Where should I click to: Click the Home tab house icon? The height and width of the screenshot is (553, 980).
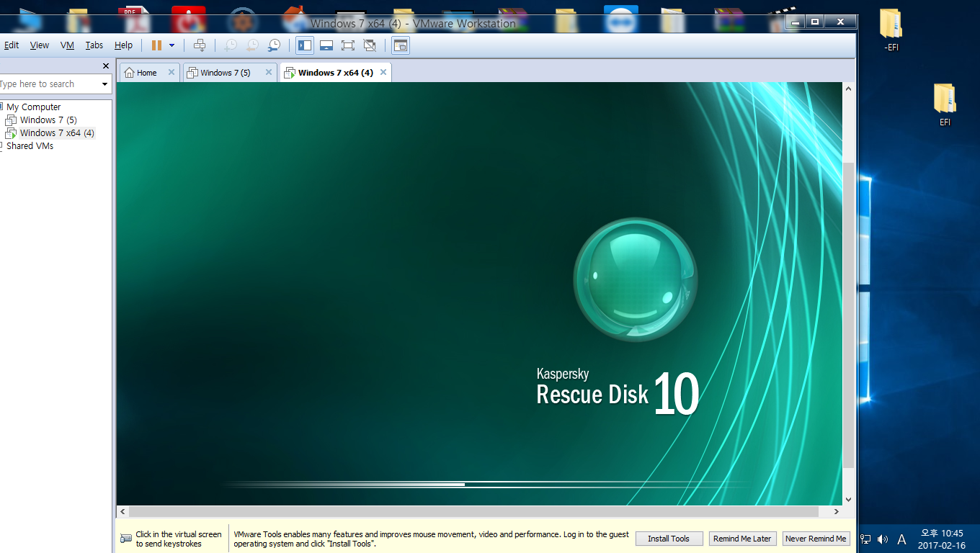tap(129, 73)
